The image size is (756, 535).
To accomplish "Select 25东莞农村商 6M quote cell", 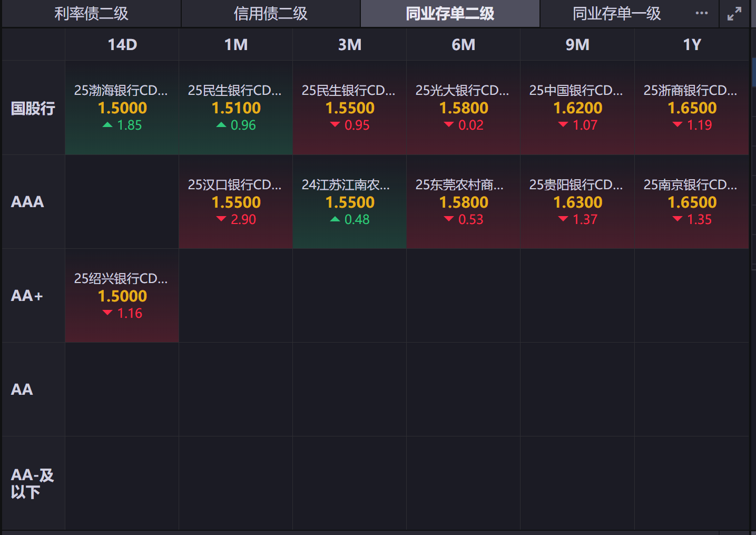I will pos(463,202).
